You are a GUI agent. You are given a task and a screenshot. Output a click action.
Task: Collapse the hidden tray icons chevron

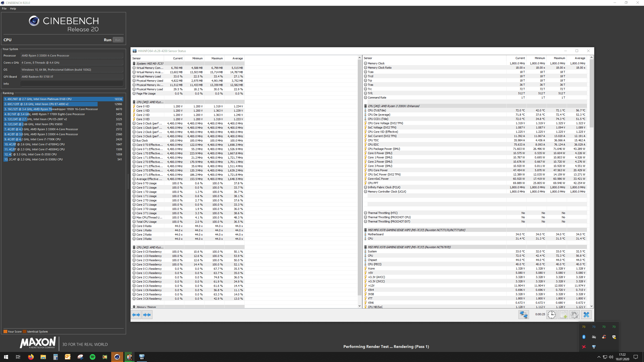click(599, 357)
